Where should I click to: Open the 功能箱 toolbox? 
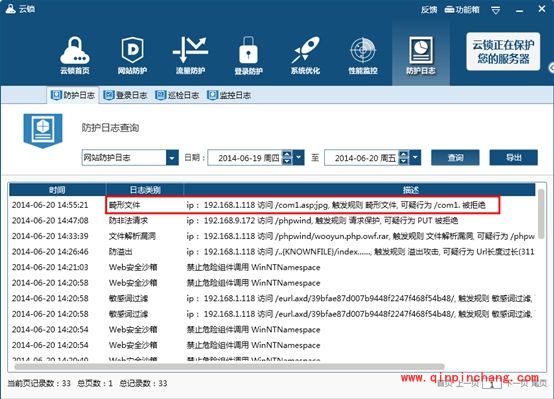462,10
